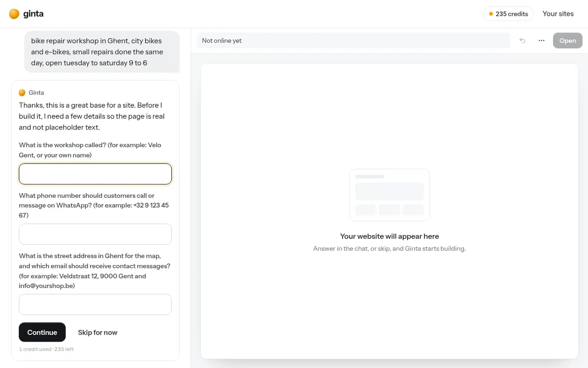The image size is (588, 368).
Task: Click the WhatsApp phone number question text
Action: click(94, 205)
